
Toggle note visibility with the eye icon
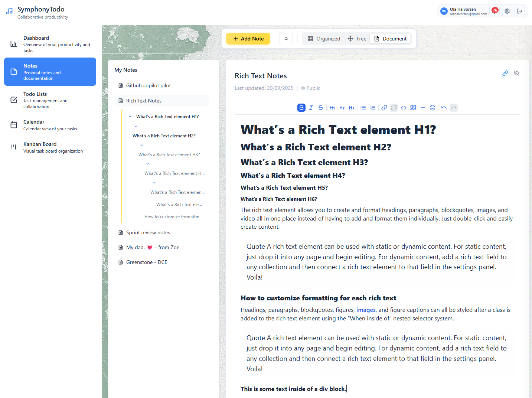516,73
